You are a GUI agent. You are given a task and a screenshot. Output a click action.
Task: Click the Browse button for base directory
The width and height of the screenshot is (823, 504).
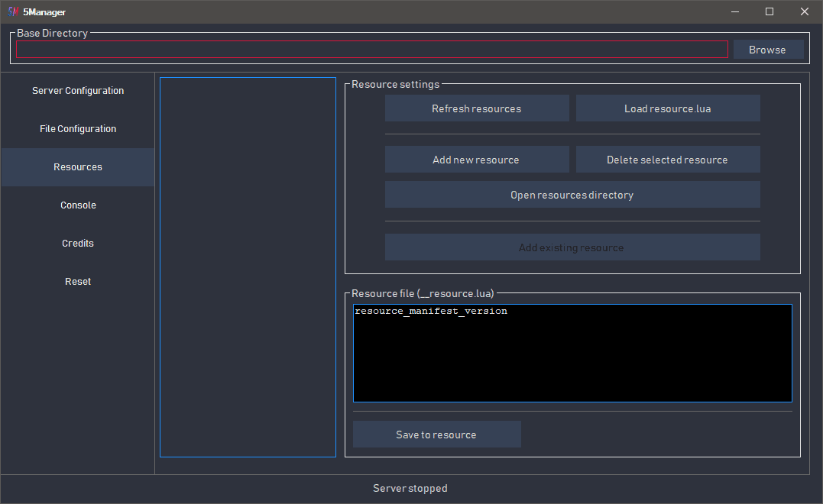[767, 50]
